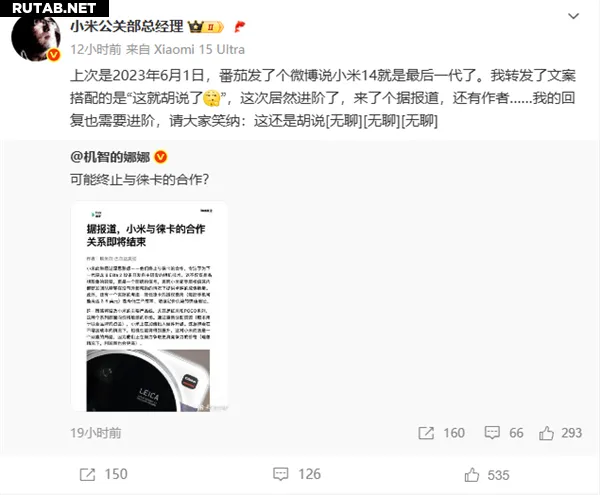Click the orange verified badge on avatar
Screen dimensions: 600x495
(54, 55)
